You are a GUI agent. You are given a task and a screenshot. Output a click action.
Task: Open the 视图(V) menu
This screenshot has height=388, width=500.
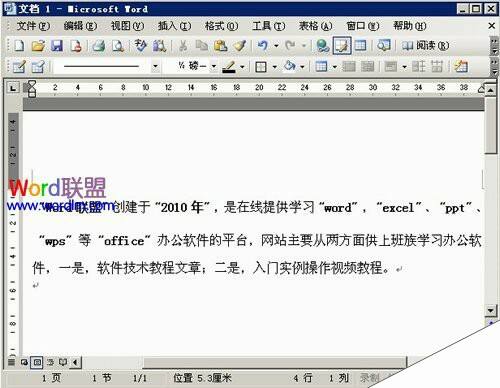tap(127, 26)
